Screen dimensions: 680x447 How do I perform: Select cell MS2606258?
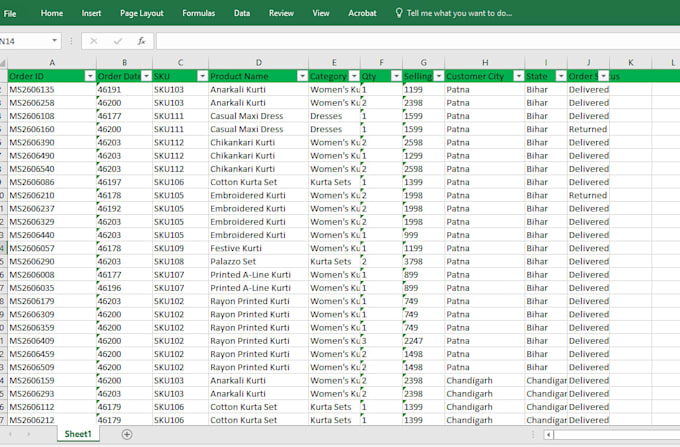(x=52, y=103)
